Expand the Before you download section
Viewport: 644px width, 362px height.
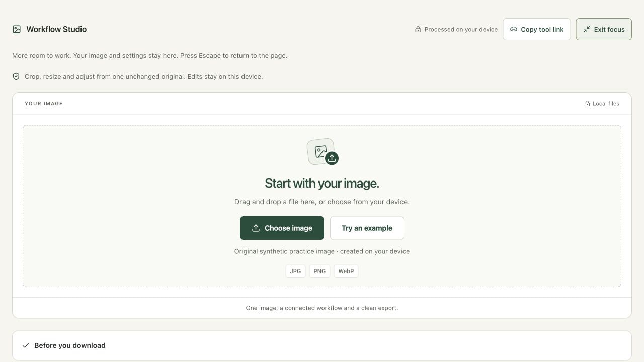322,345
